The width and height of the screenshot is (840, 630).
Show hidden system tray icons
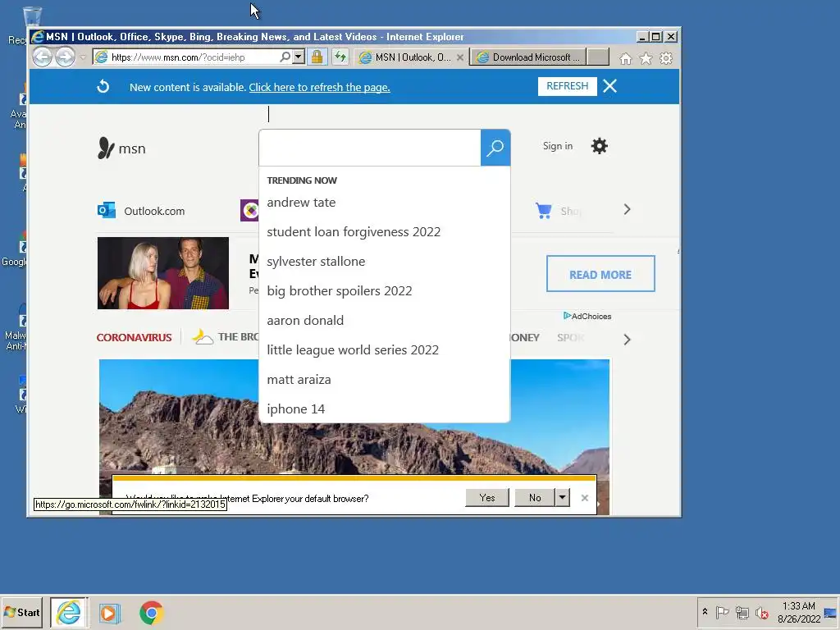(x=705, y=612)
